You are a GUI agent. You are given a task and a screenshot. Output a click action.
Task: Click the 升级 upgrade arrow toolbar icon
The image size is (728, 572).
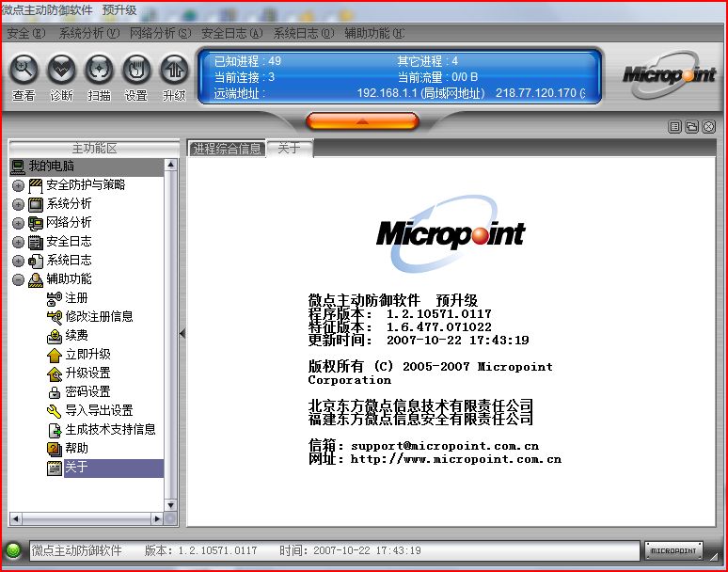(x=174, y=70)
